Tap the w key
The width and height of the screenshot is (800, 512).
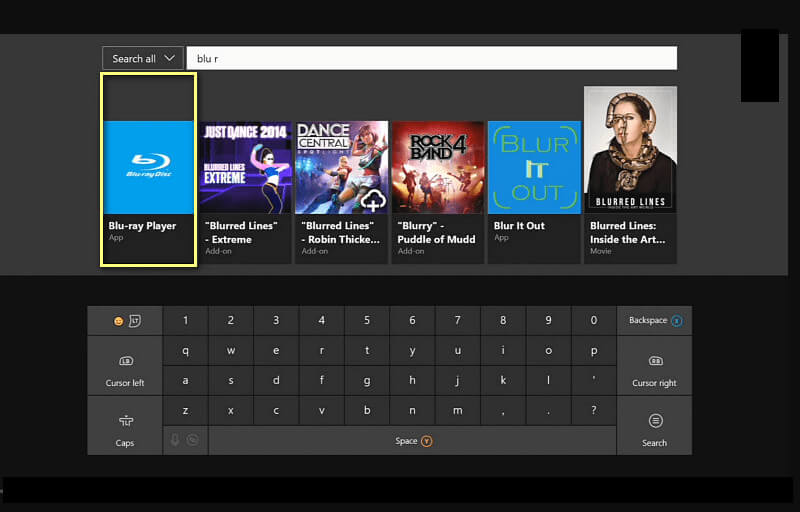[231, 351]
